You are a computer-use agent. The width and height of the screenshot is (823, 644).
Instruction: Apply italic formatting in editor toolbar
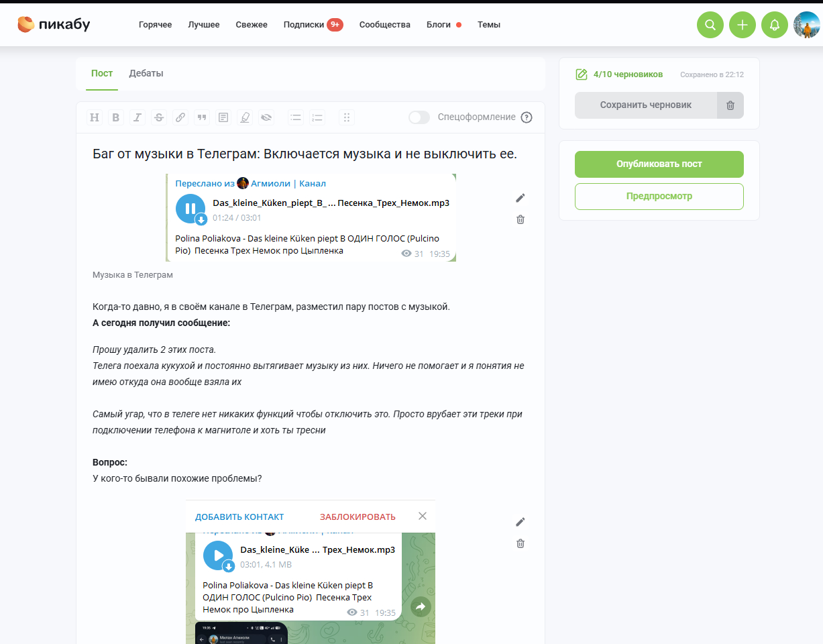pos(138,117)
